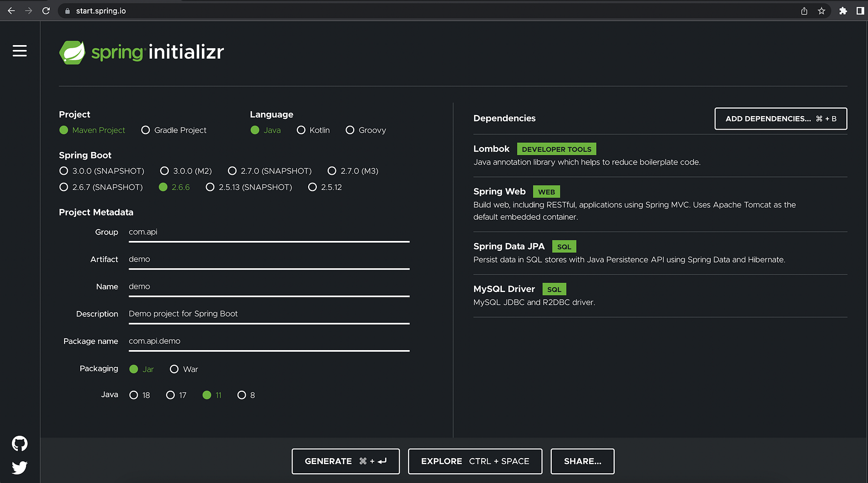Click the Name input field

pos(269,287)
